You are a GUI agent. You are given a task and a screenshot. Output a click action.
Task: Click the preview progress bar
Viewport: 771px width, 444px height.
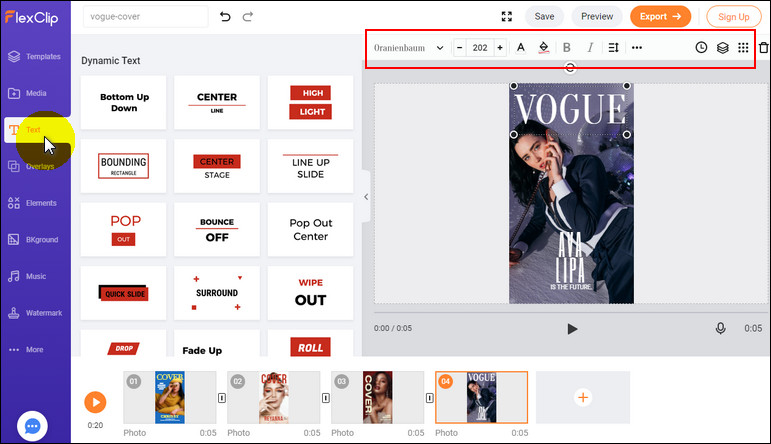coord(570,312)
